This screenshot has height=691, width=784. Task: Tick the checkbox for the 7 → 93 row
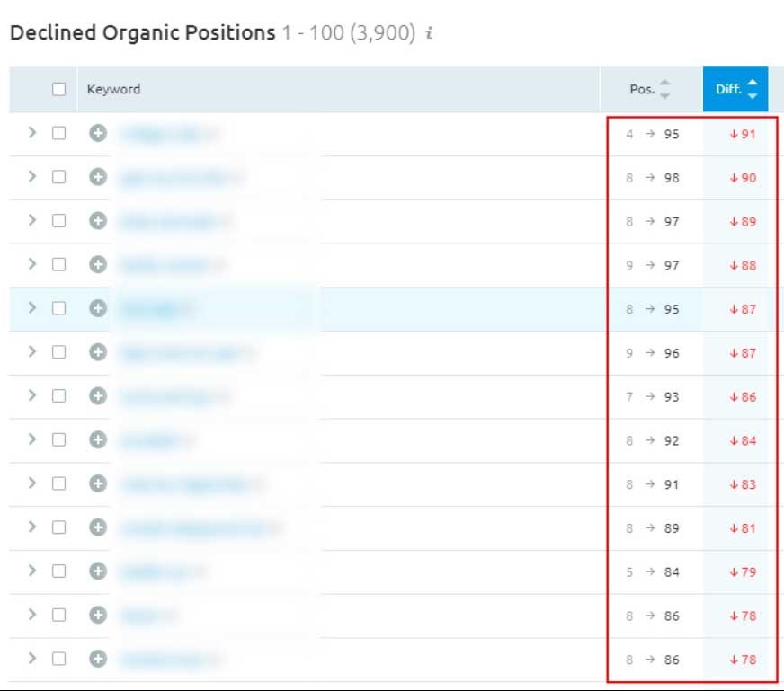pyautogui.click(x=59, y=395)
